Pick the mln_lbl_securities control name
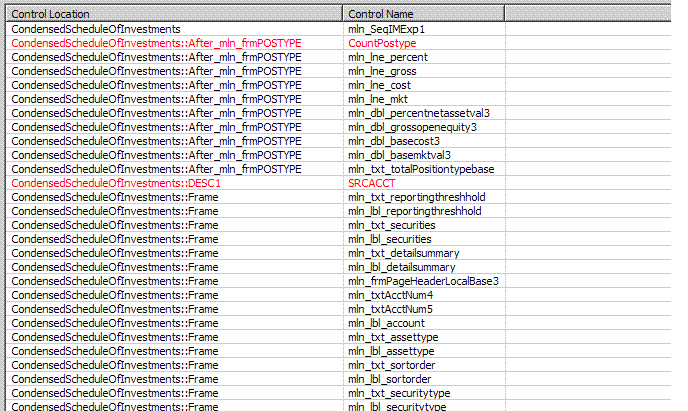This screenshot has width=688, height=411. point(390,240)
